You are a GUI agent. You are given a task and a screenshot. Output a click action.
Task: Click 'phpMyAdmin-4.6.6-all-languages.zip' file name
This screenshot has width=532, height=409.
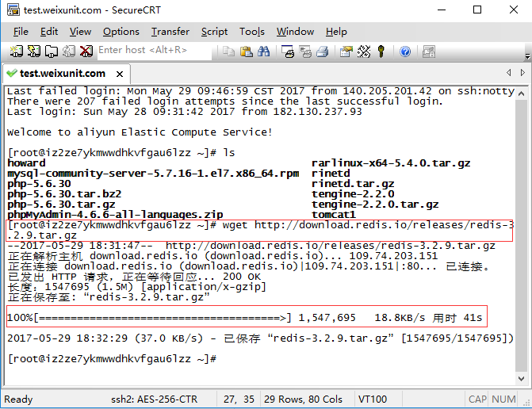[115, 215]
